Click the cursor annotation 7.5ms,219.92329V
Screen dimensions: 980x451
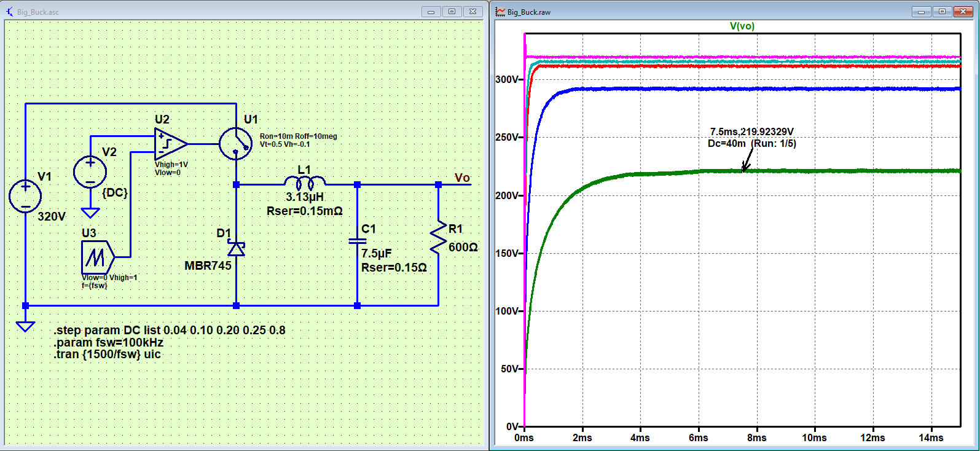[x=752, y=131]
